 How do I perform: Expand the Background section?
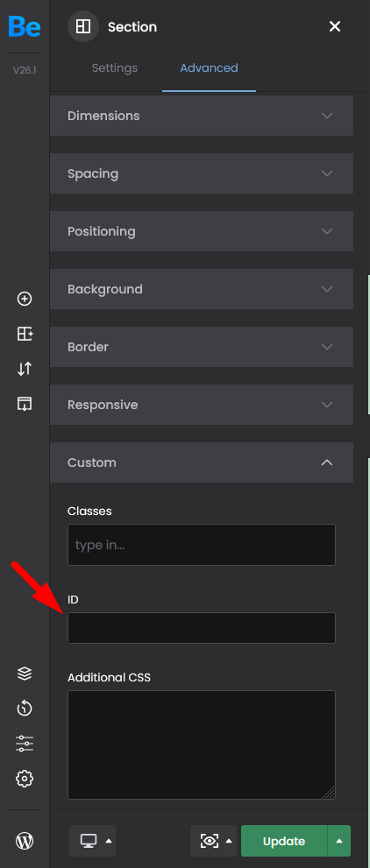click(x=202, y=289)
